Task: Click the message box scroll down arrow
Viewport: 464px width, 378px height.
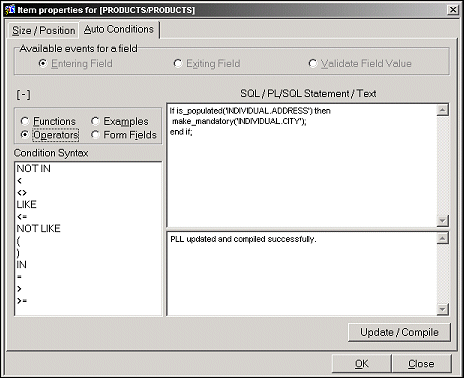Action: 442,309
